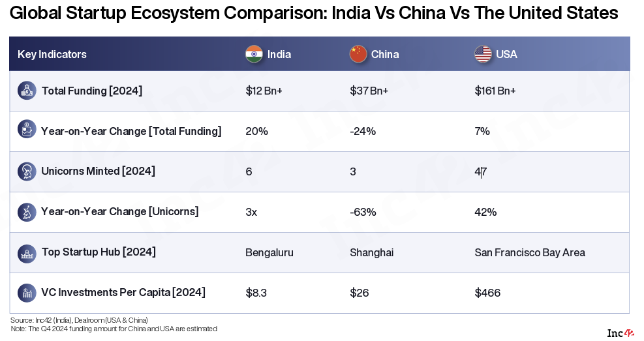
Task: Click the China flag icon
Action: [x=358, y=54]
